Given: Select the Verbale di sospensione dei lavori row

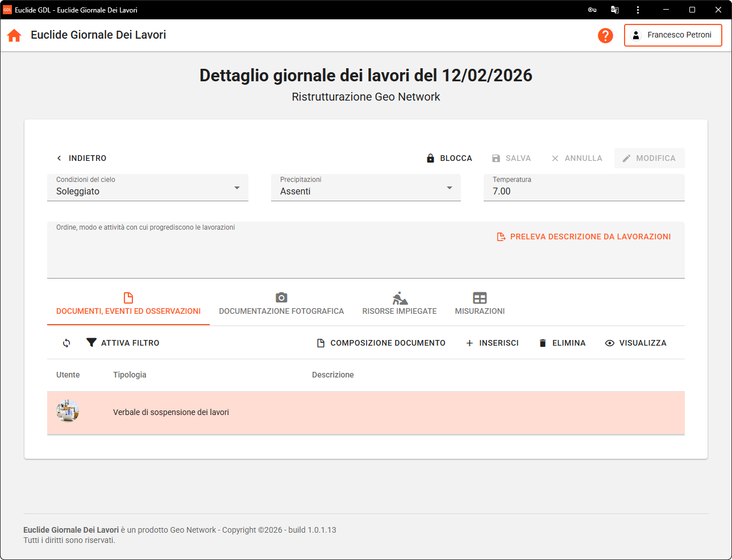Looking at the screenshot, I should pos(365,413).
